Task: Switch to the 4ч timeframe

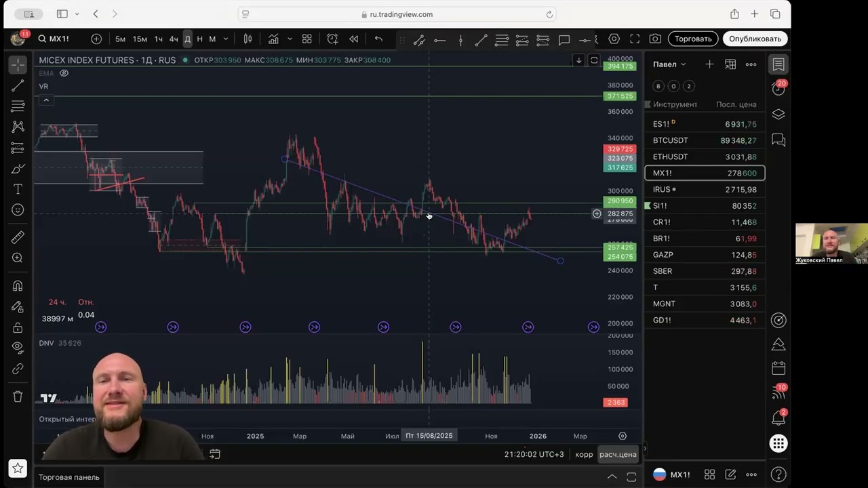Action: [174, 39]
